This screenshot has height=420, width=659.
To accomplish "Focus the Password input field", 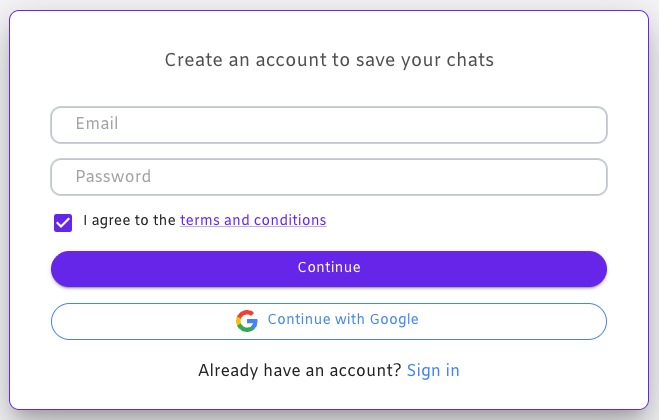I will pyautogui.click(x=328, y=177).
